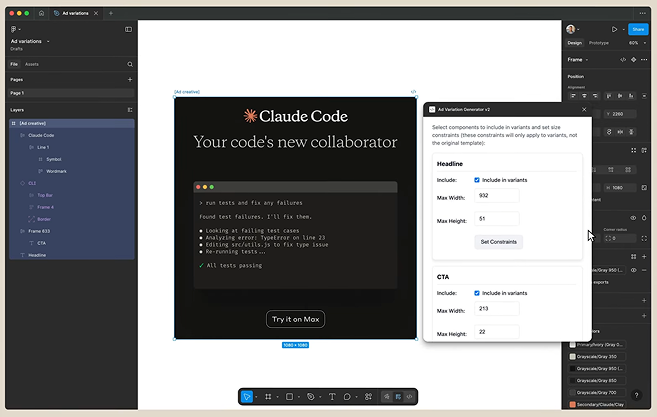Uncheck CTA Include in variants checkbox
657x417 pixels.
[477, 293]
